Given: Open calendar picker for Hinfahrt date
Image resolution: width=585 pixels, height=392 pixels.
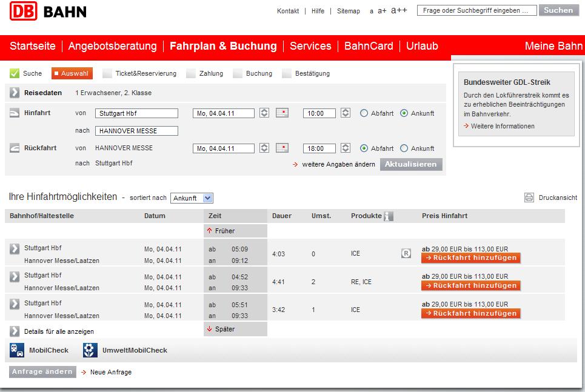Looking at the screenshot, I should coord(282,113).
